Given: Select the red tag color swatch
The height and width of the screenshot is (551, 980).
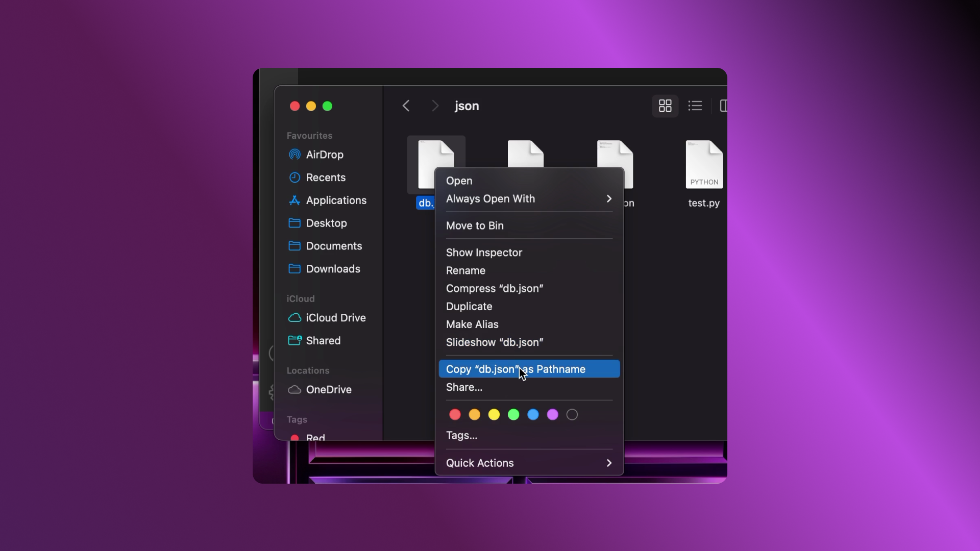Looking at the screenshot, I should click(x=454, y=414).
